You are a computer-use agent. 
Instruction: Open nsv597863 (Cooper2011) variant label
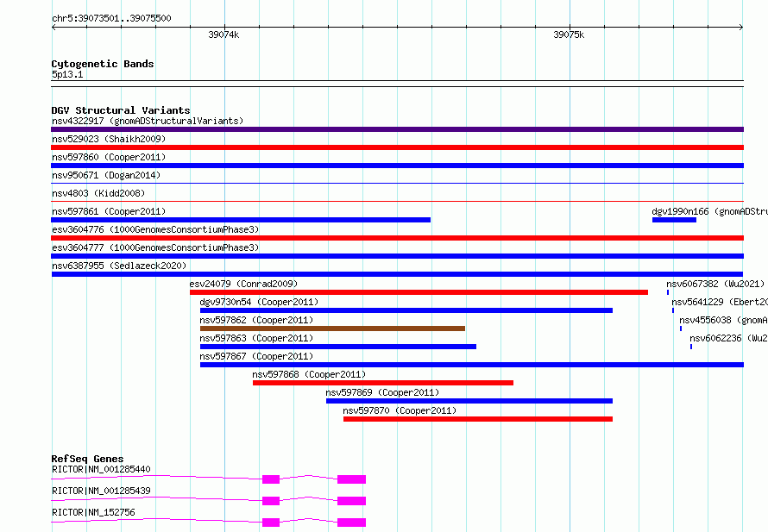click(x=256, y=338)
